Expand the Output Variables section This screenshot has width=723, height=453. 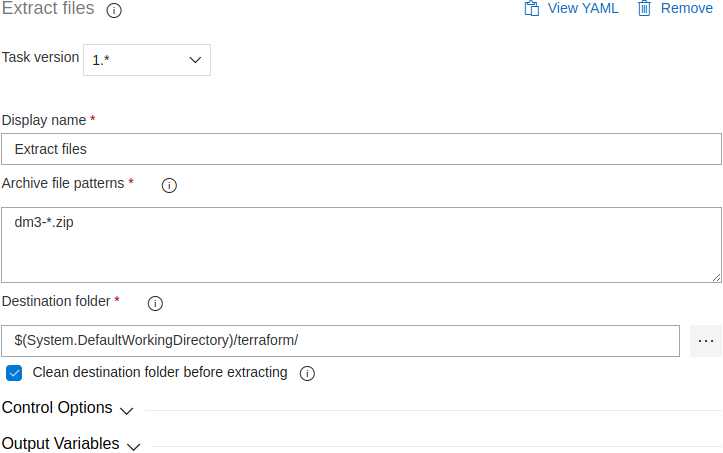[x=71, y=444]
